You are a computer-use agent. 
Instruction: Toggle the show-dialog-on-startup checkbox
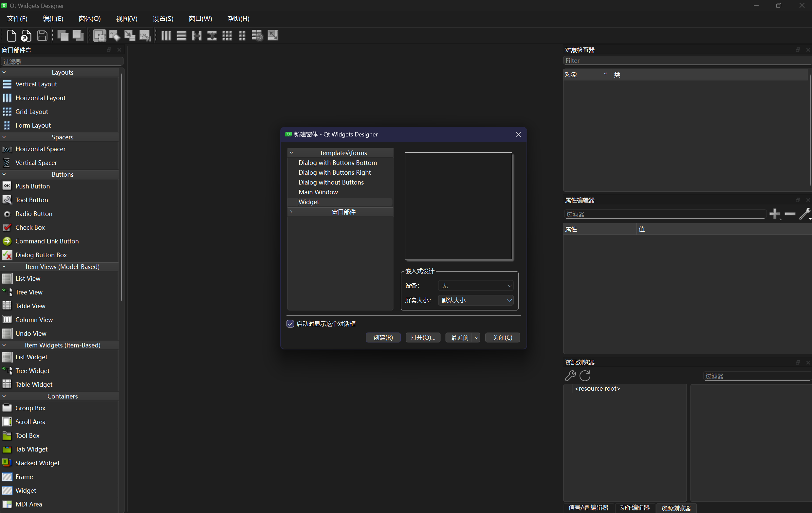tap(290, 324)
